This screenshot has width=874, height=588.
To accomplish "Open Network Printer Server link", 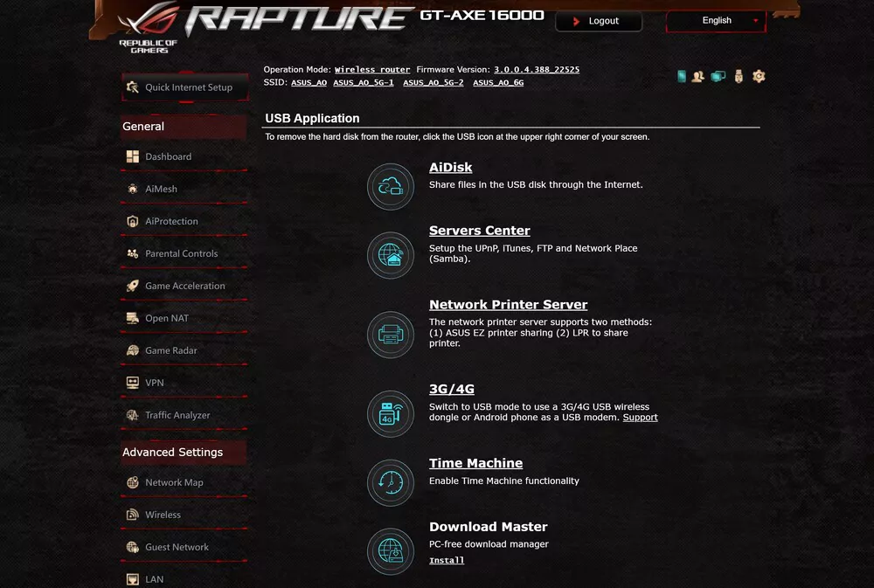I will [509, 305].
